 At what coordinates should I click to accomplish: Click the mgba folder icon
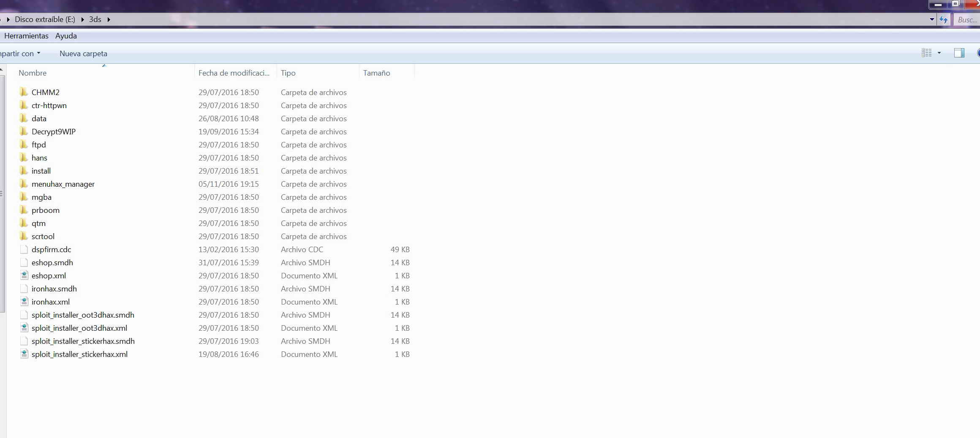tap(24, 197)
